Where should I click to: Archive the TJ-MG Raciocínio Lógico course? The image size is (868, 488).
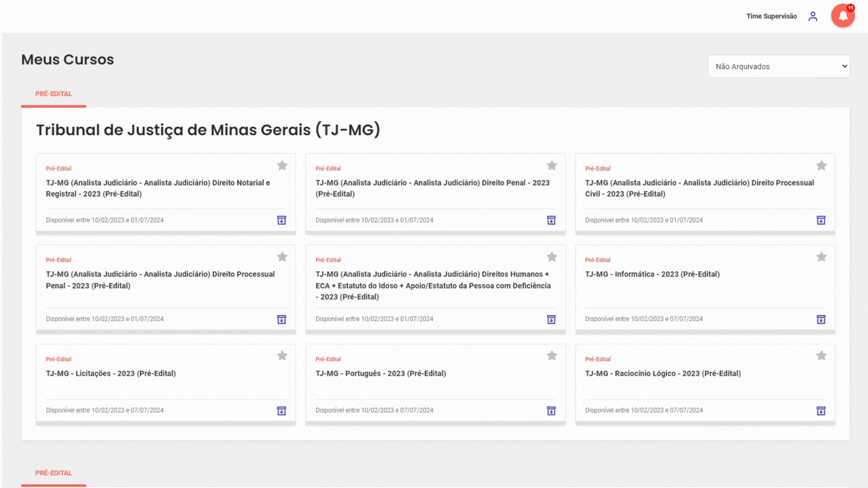821,411
